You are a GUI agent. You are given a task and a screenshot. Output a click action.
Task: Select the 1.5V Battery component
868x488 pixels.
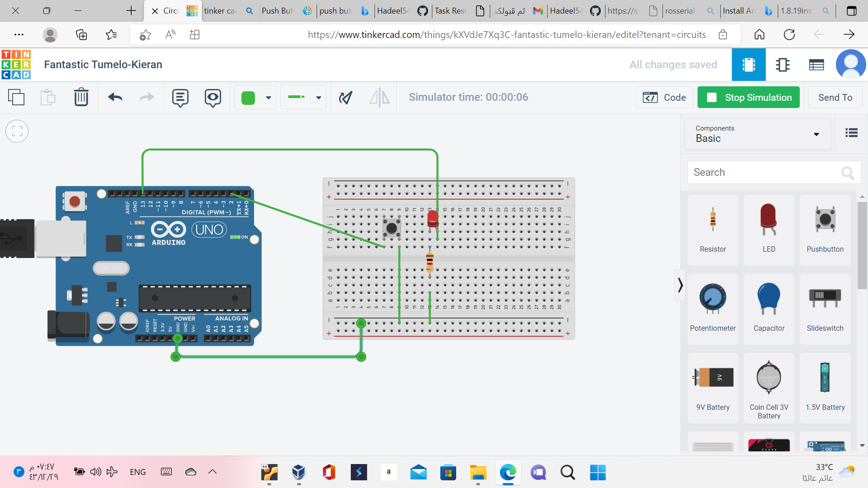[x=825, y=388]
